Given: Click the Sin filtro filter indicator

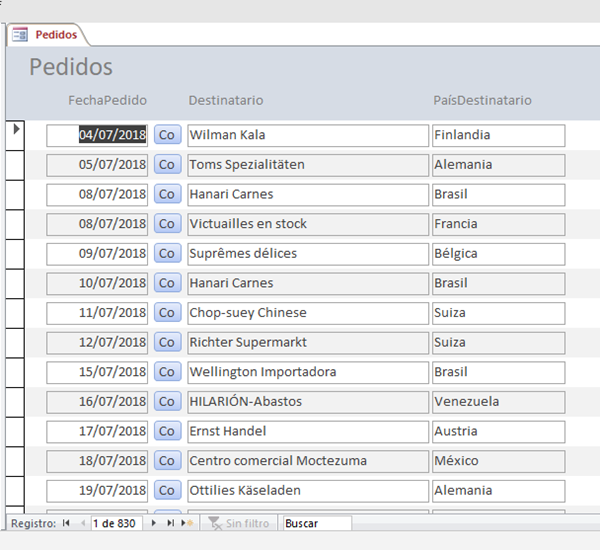Looking at the screenshot, I should click(236, 523).
